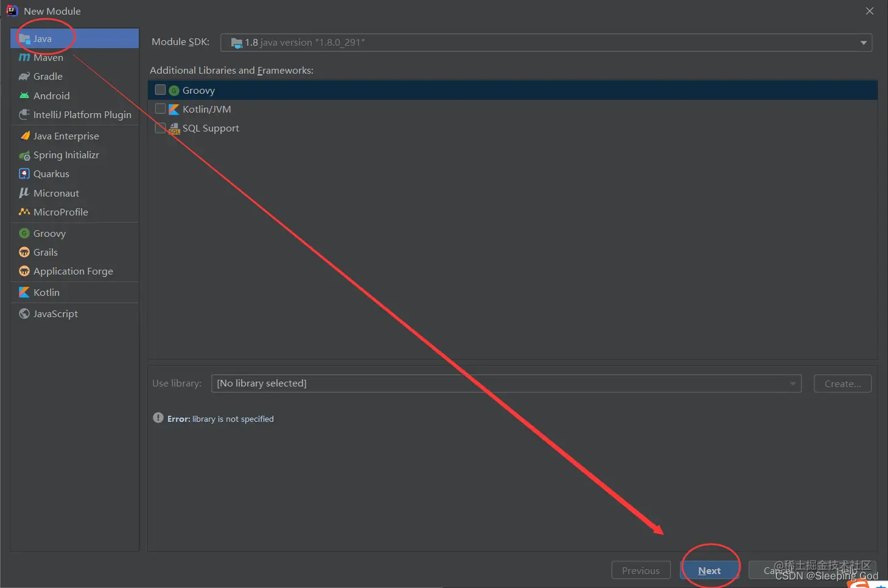This screenshot has width=888, height=588.
Task: Click the Grails icon
Action: point(24,252)
